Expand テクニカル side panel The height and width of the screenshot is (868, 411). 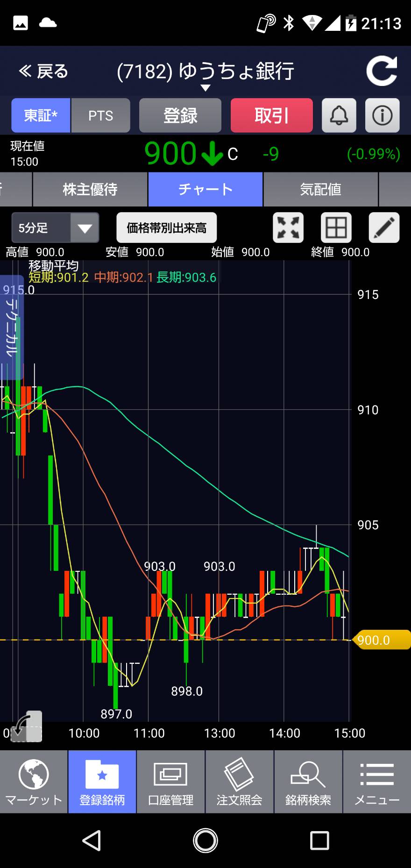coord(11,327)
